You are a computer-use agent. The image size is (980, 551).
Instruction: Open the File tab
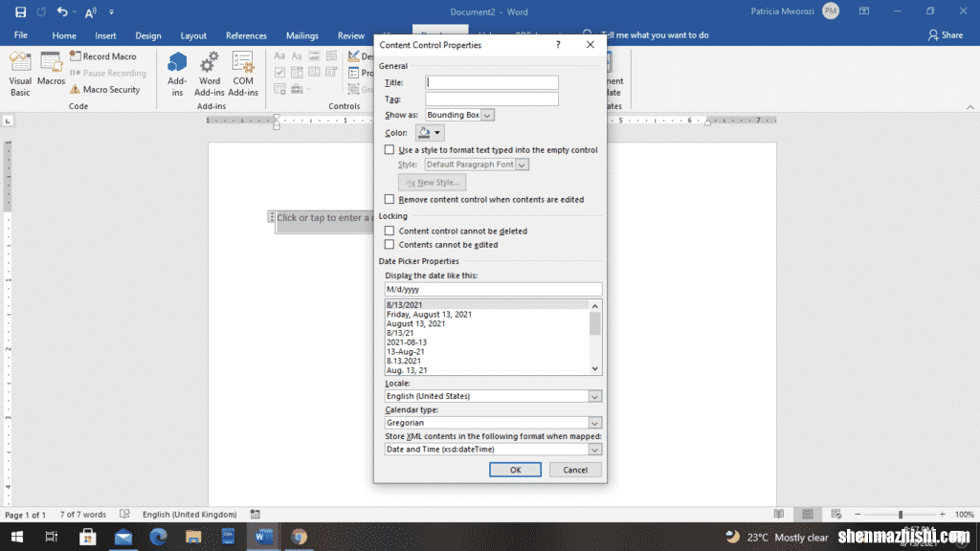point(21,35)
